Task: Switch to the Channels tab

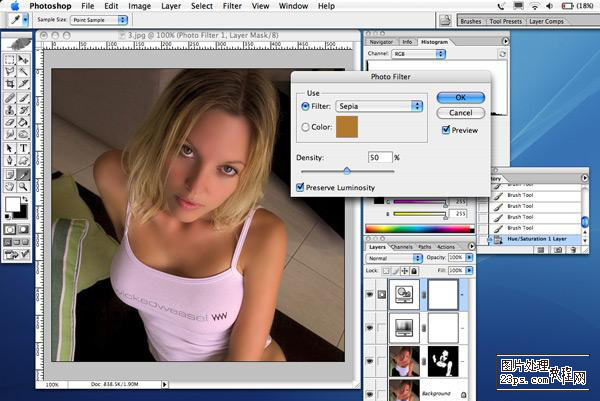Action: point(402,247)
